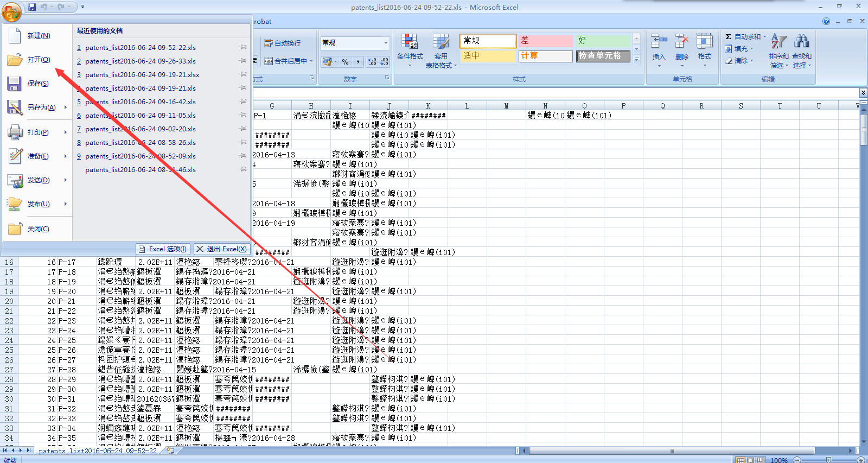The height and width of the screenshot is (463, 868).
Task: Select Save As (另存为) in the Office menu
Action: click(x=41, y=107)
